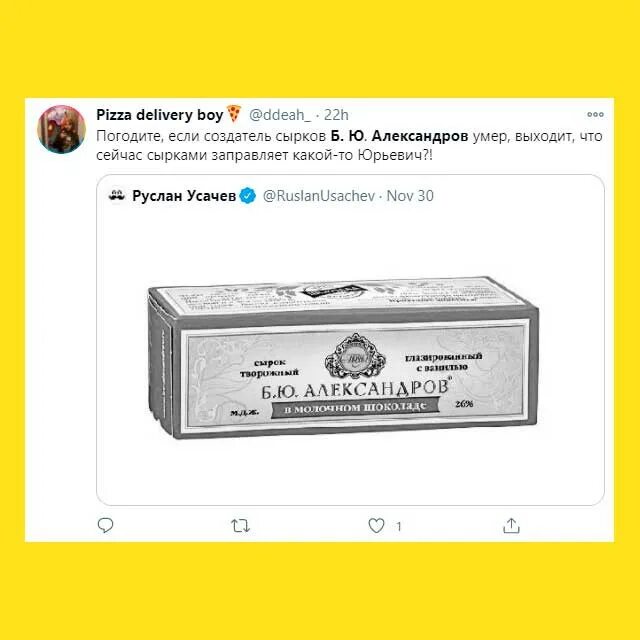Image resolution: width=640 pixels, height=640 pixels.
Task: Click the 22h timestamp link
Action: [x=336, y=115]
